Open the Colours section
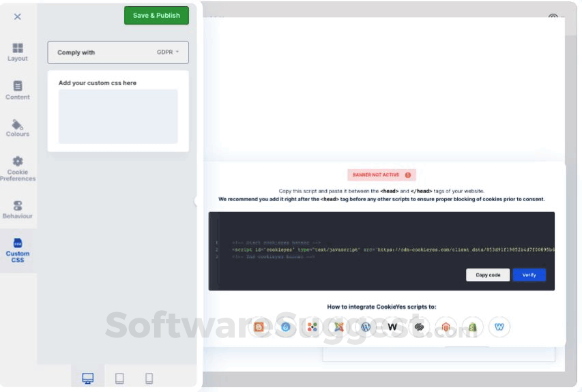The image size is (582, 392). point(18,128)
